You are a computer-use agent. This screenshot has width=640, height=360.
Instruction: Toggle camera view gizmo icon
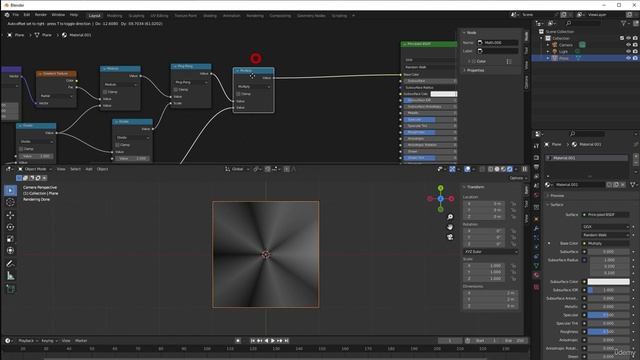(x=450, y=237)
